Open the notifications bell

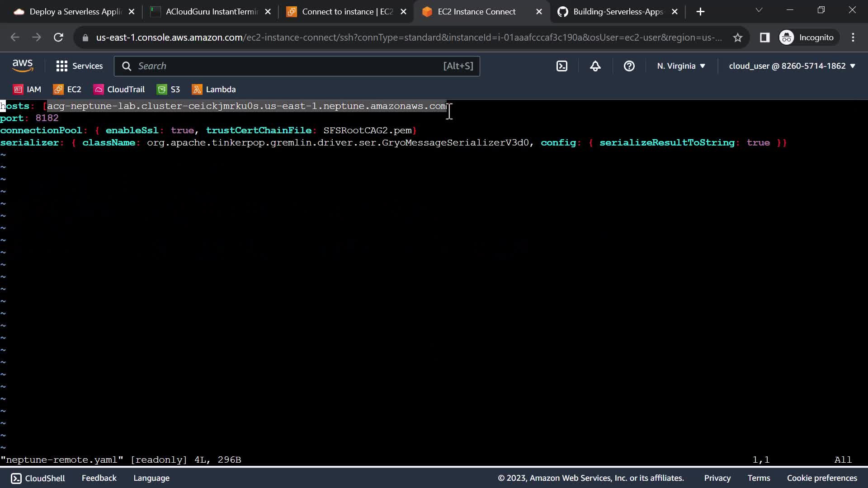(595, 66)
